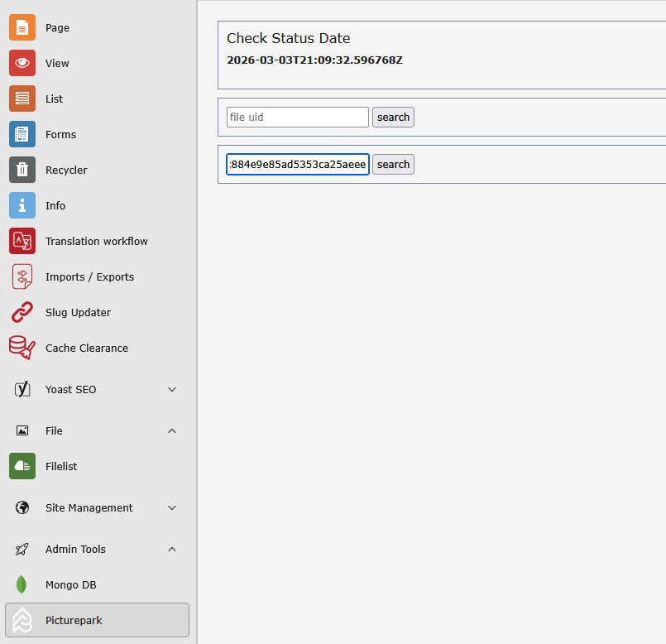Open the Imports / Exports icon
Viewport: 666px width, 644px height.
click(22, 276)
